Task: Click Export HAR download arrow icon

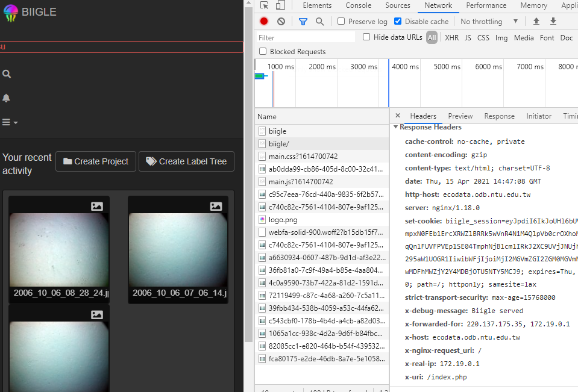Action: click(553, 21)
